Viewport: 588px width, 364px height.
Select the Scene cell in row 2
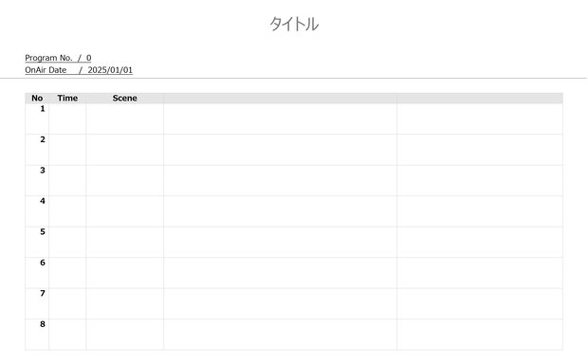point(125,150)
